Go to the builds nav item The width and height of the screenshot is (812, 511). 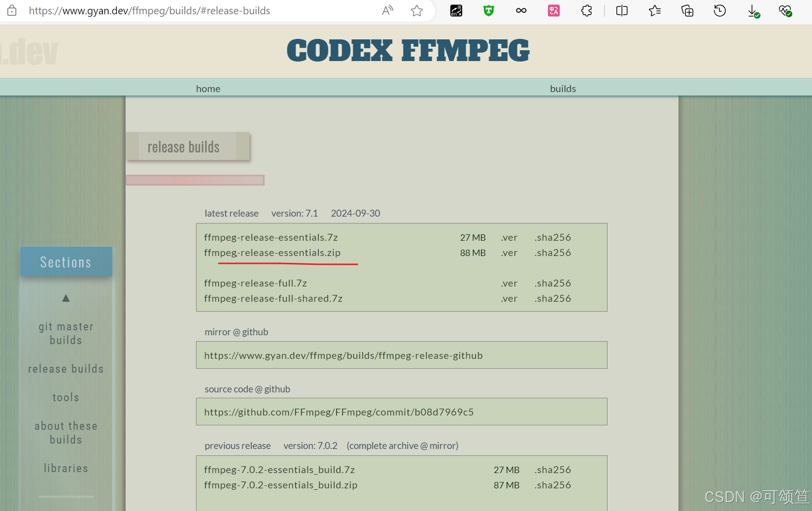[x=563, y=89]
